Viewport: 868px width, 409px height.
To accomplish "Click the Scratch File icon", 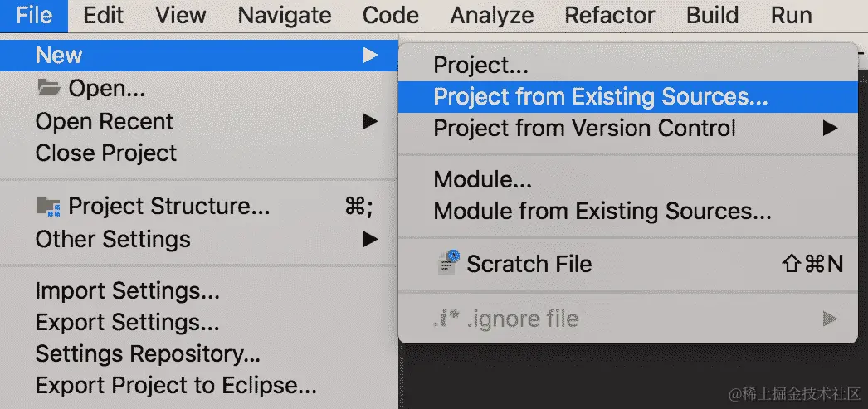I will tap(448, 264).
